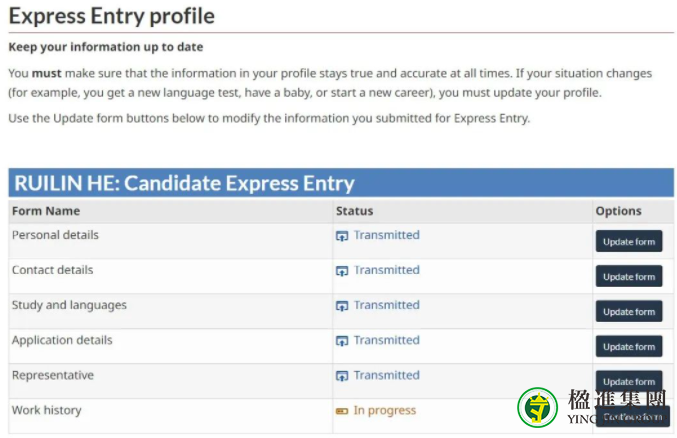Update the Representative form
The height and width of the screenshot is (438, 677).
pyautogui.click(x=629, y=381)
